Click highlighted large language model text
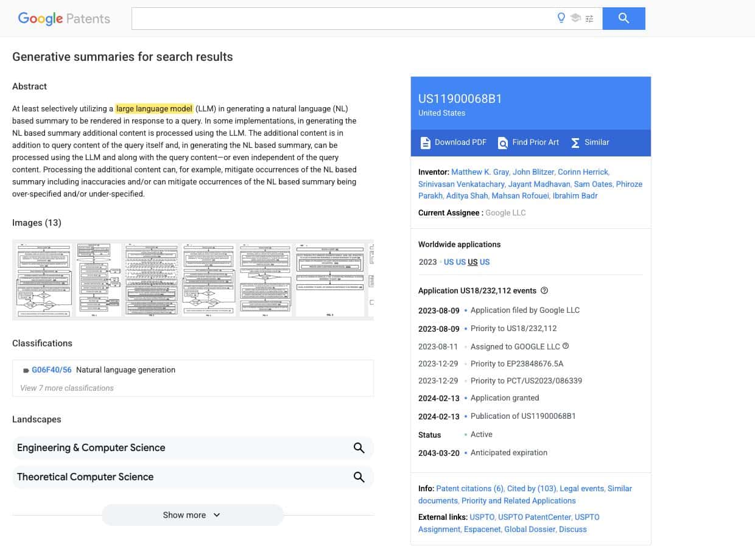 [154, 108]
